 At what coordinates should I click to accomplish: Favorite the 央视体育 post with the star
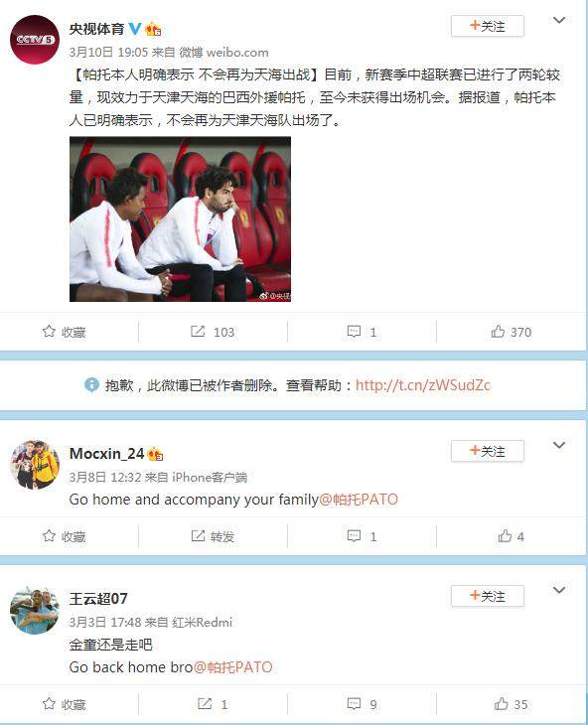coord(64,332)
